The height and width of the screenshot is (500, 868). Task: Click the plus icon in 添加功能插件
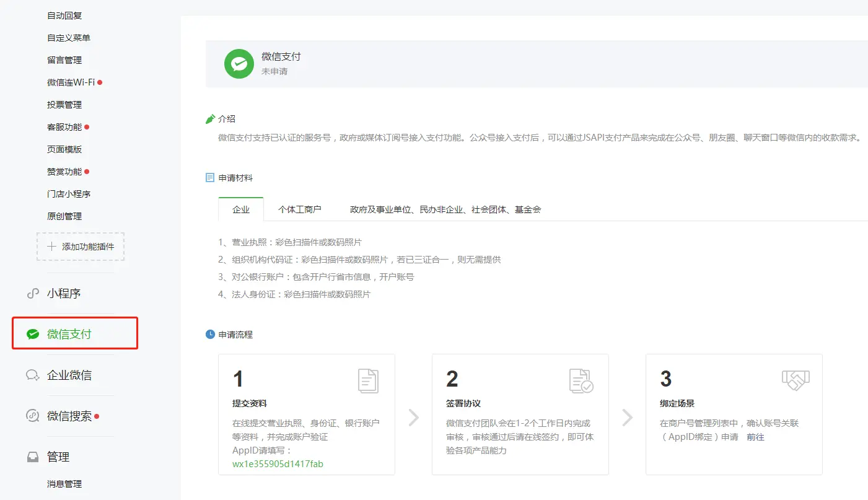(x=51, y=247)
